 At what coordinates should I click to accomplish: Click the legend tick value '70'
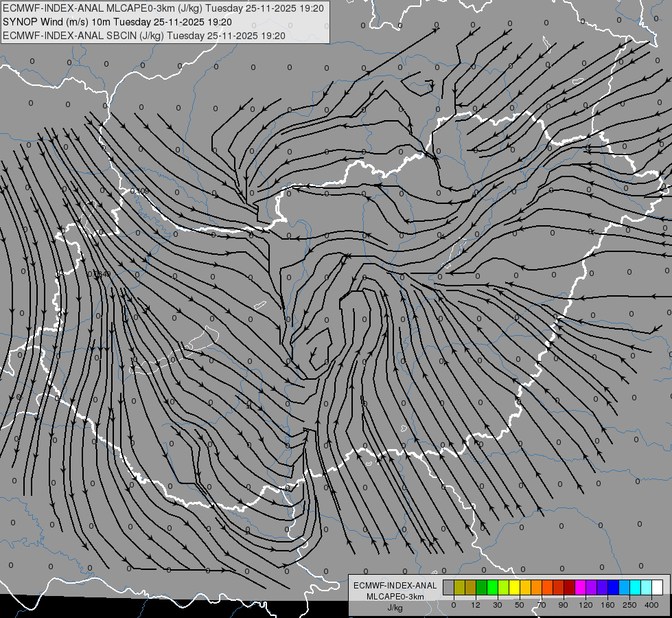pyautogui.click(x=542, y=605)
